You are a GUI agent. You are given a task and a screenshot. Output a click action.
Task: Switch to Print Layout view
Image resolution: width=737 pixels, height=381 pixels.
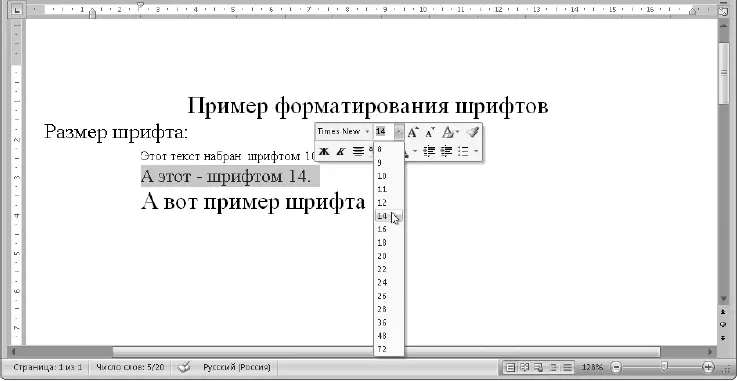pyautogui.click(x=511, y=367)
